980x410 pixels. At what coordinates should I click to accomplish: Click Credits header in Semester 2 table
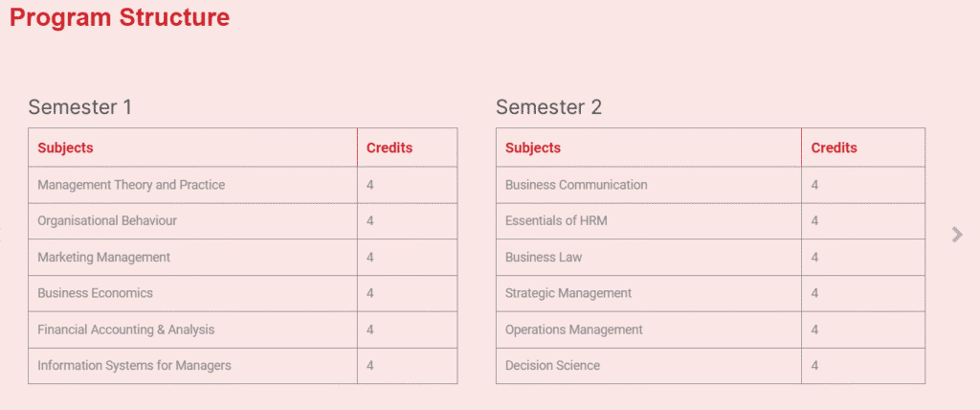click(834, 148)
